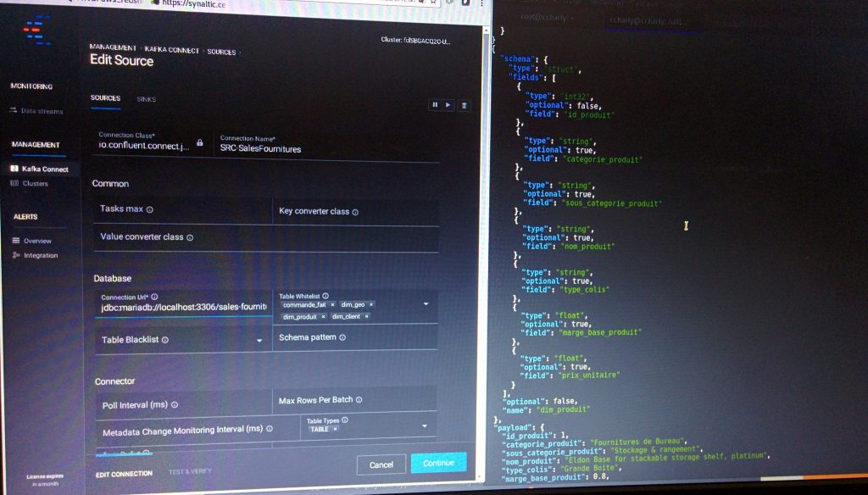Screen dimensions: 868x495
Task: Select the SOURCES tab
Action: [105, 97]
